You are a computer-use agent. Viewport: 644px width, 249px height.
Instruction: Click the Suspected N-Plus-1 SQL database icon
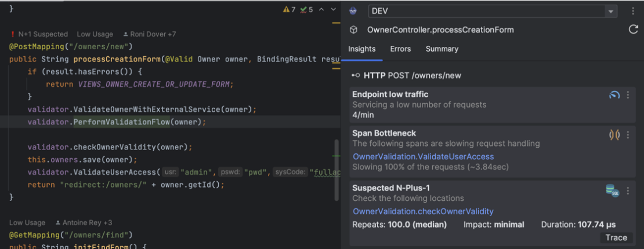click(x=612, y=190)
